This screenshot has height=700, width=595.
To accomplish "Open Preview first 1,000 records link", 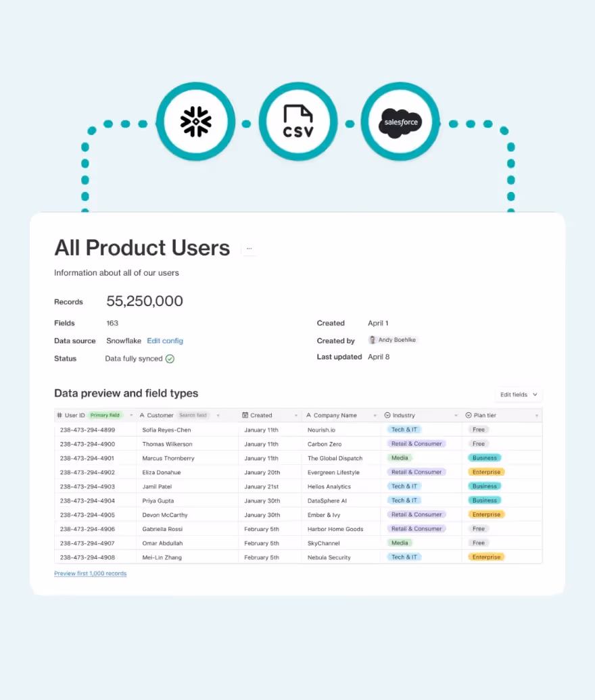I will pos(90,573).
